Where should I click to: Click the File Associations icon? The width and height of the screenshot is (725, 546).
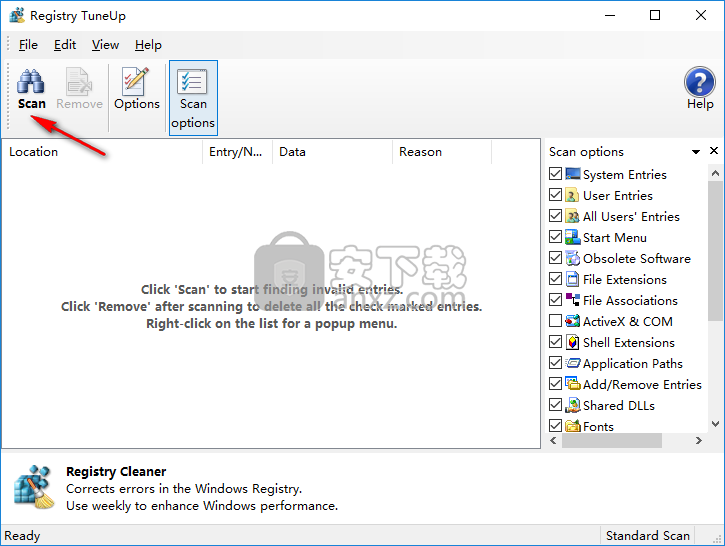pyautogui.click(x=572, y=300)
